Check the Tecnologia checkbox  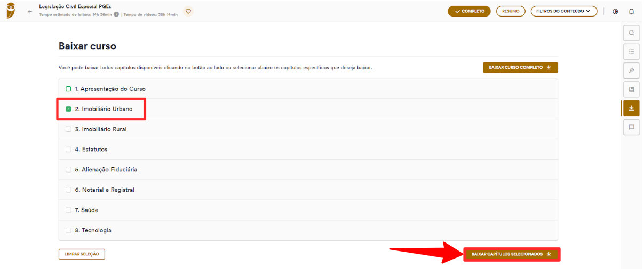point(68,230)
